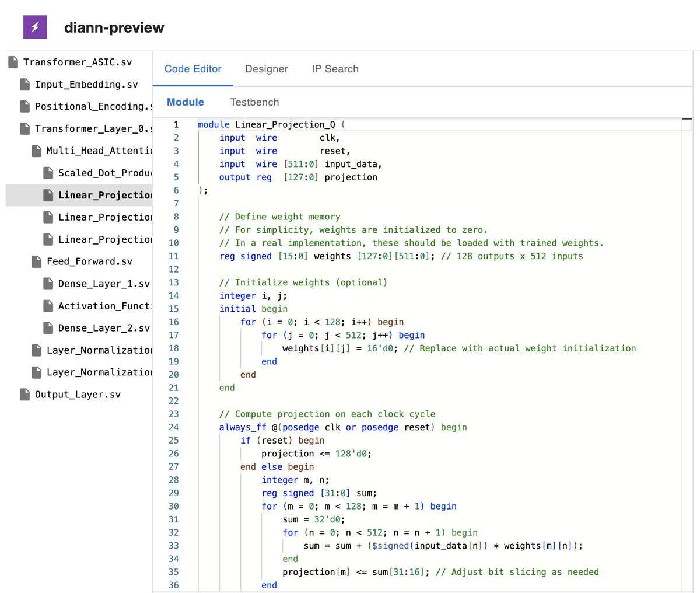
Task: Open the IP Search tab
Action: click(x=335, y=69)
